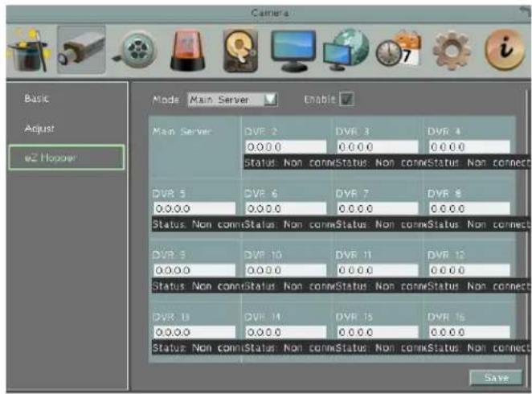This screenshot has height=394, width=532.
Task: Open the System gear icon
Action: tap(452, 51)
